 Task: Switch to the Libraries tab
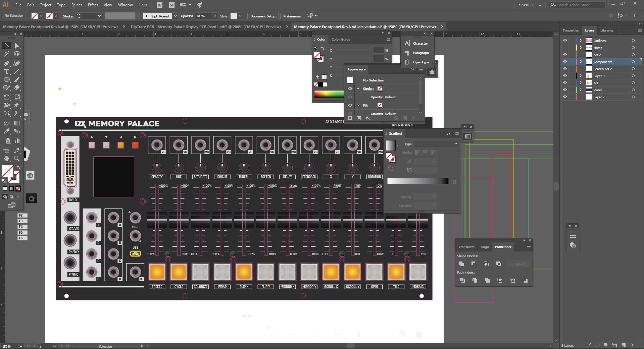click(607, 30)
